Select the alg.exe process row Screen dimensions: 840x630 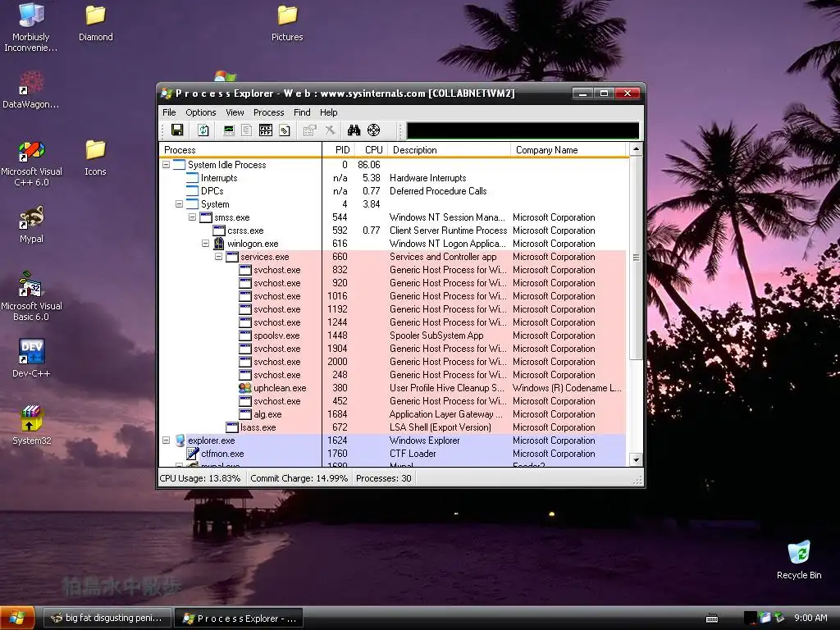pyautogui.click(x=393, y=414)
